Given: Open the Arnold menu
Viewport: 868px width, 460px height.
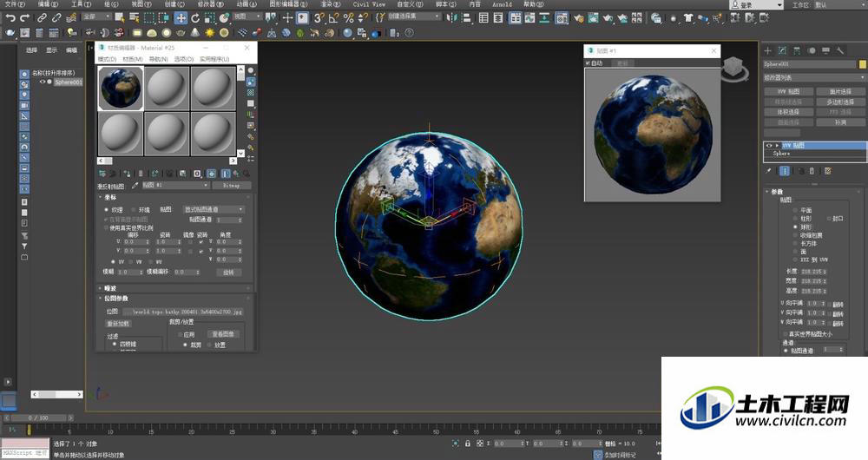Looking at the screenshot, I should tap(502, 3).
